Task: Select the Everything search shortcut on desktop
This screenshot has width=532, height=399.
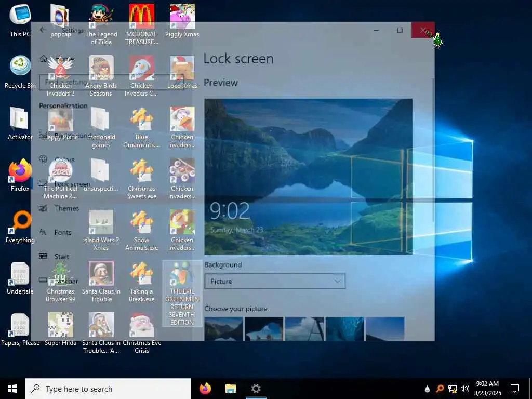Action: (x=20, y=227)
